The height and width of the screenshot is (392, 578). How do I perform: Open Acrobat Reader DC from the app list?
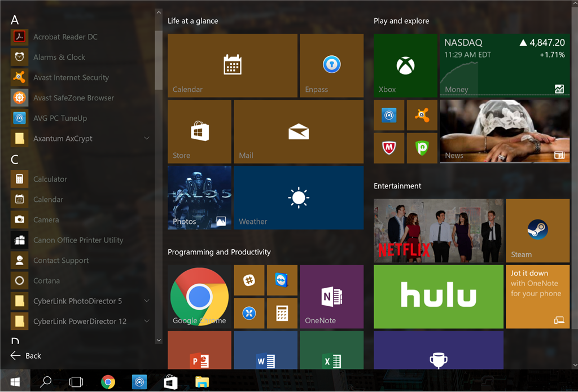point(81,37)
